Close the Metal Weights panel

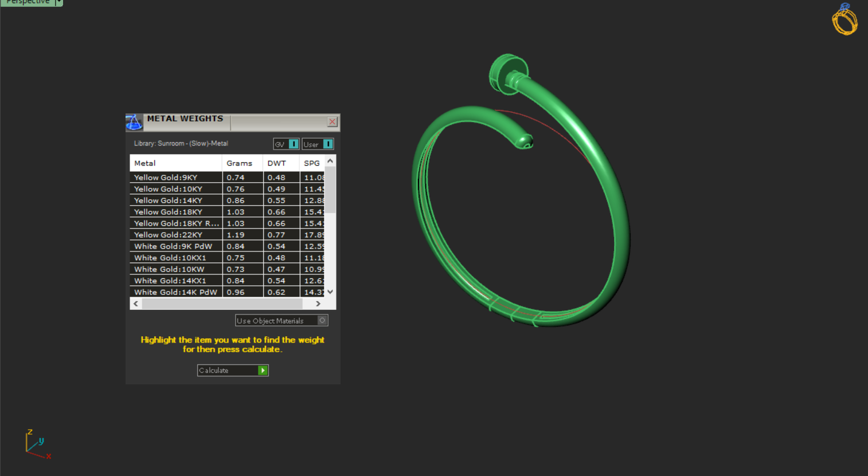coord(332,122)
